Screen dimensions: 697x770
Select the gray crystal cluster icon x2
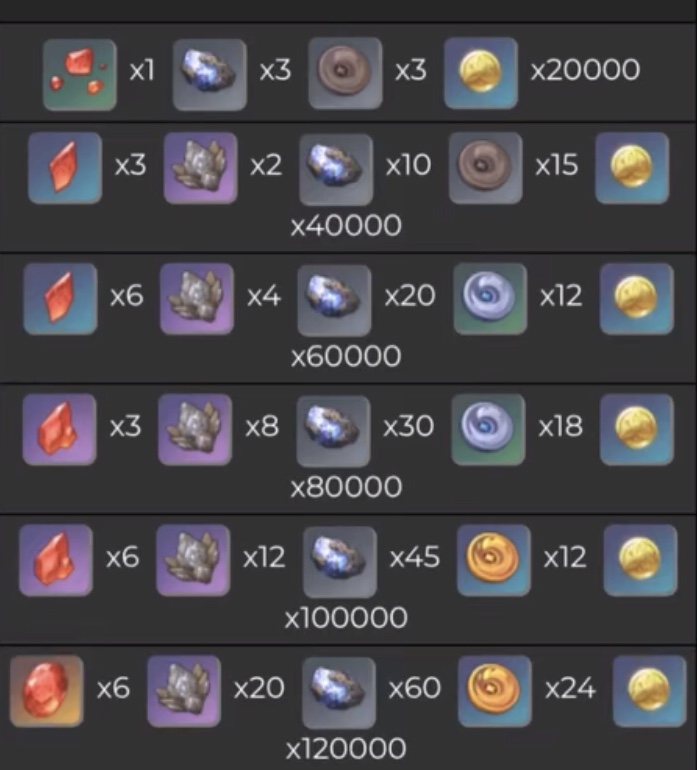point(200,167)
